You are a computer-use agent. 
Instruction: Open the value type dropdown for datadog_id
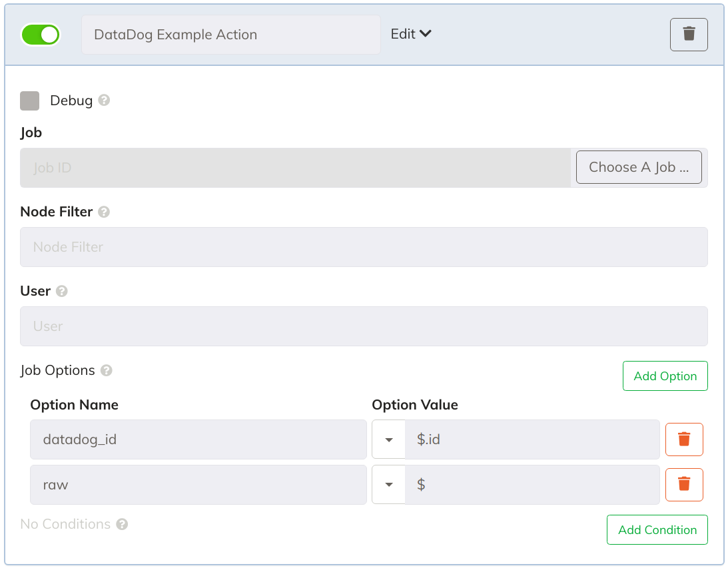point(388,439)
